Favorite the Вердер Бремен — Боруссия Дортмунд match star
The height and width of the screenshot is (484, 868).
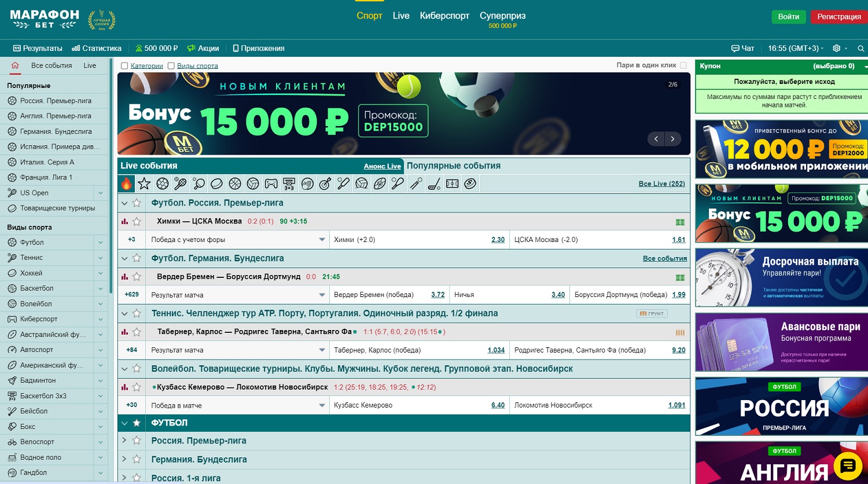tap(137, 277)
